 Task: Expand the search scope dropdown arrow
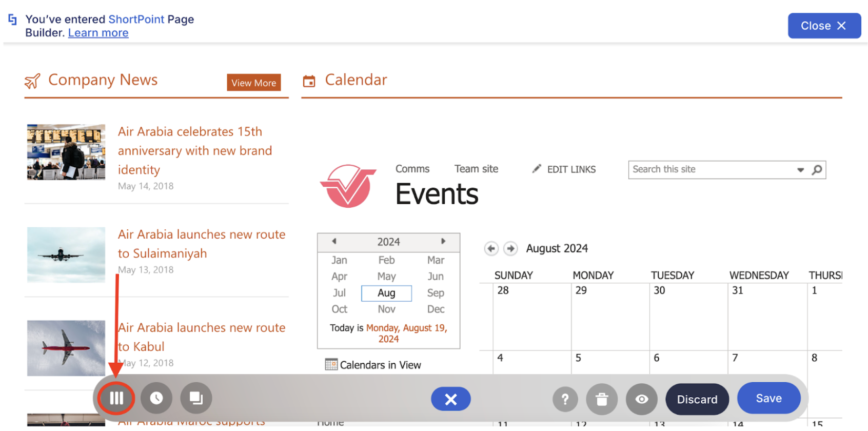(800, 170)
